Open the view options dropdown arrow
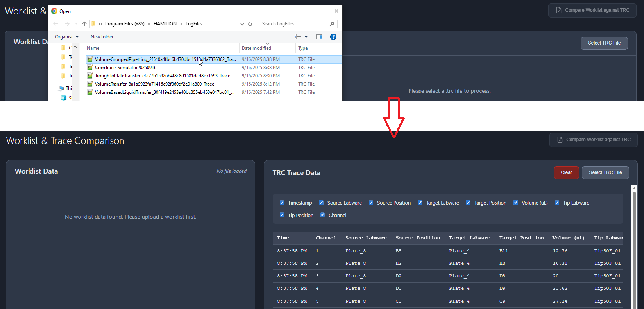 point(306,37)
